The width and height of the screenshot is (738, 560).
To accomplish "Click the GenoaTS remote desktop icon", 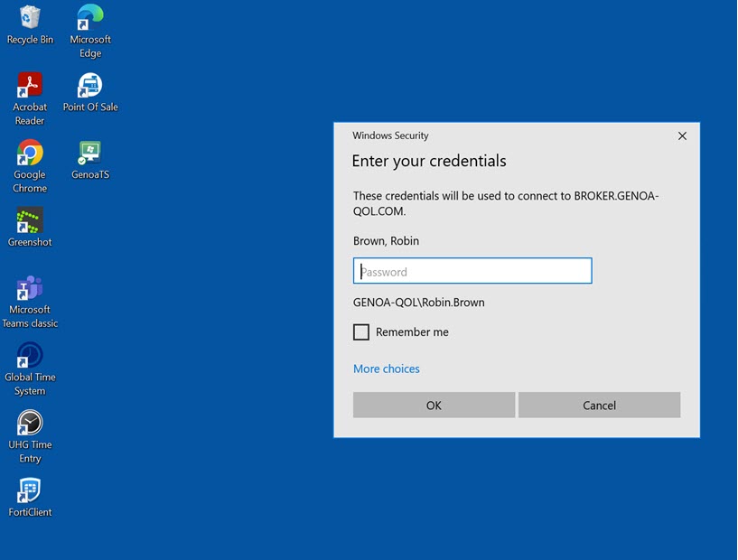I will coord(89,153).
